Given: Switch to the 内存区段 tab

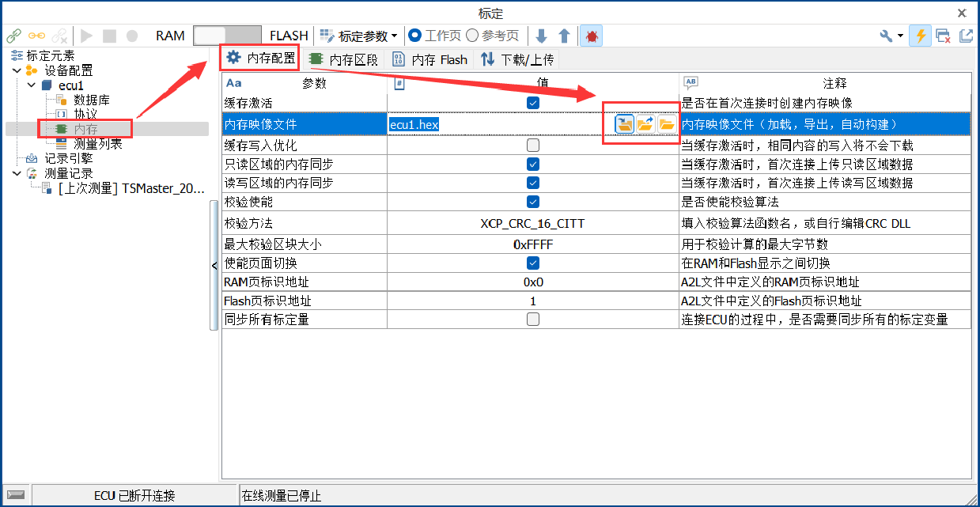Looking at the screenshot, I should click(x=344, y=59).
